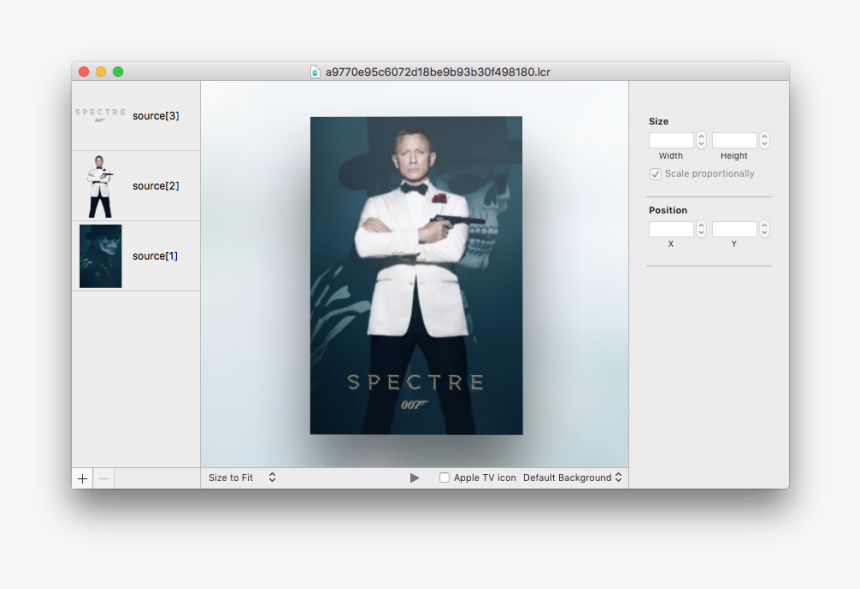This screenshot has width=860, height=589.
Task: Click the SPECTRE poster preview canvas
Action: [x=415, y=275]
